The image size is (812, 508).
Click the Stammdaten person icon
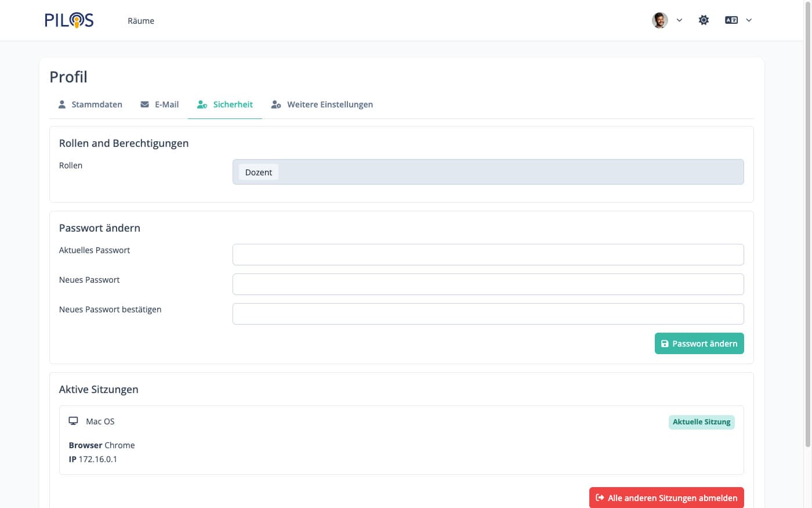pos(62,105)
